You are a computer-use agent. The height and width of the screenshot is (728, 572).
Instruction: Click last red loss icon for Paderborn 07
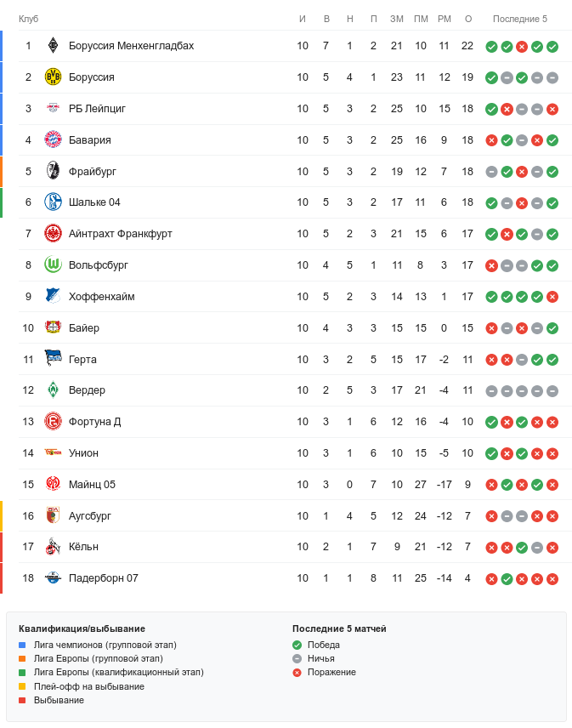552,579
